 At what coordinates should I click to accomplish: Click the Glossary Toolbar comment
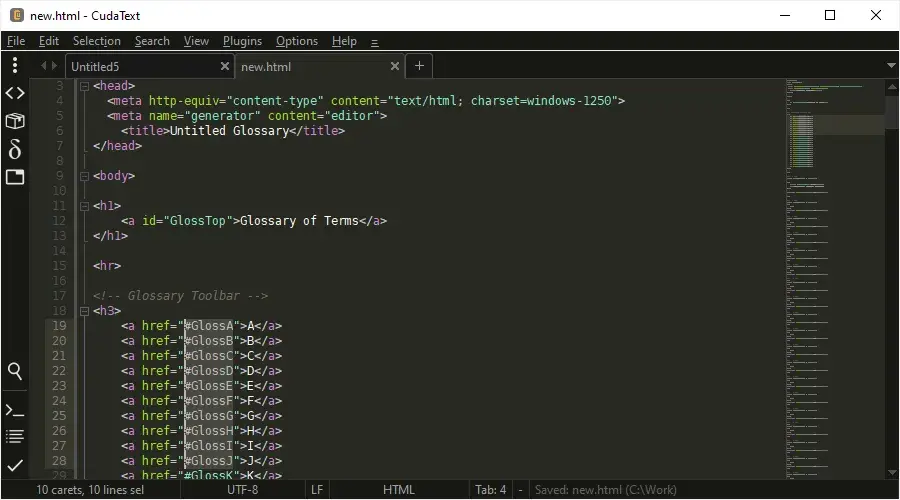click(180, 296)
